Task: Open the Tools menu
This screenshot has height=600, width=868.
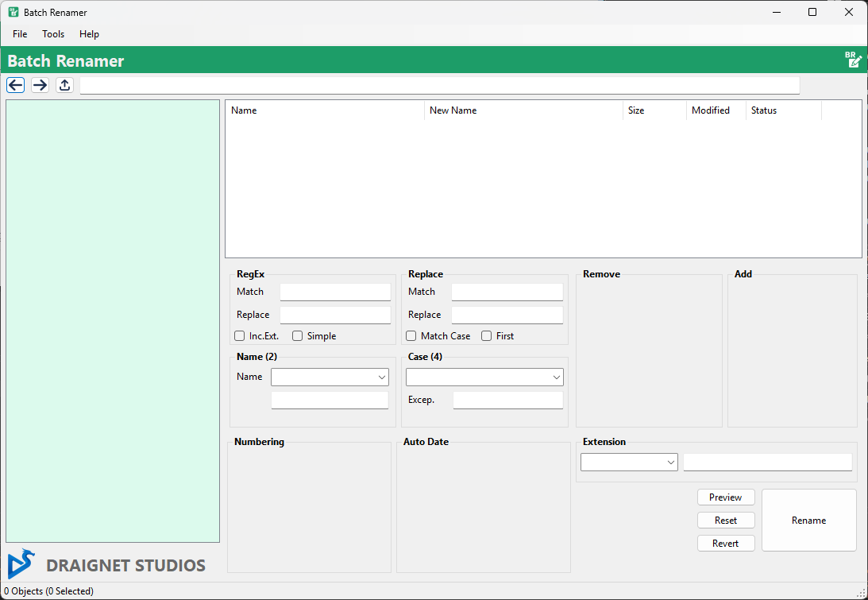Action: click(x=53, y=34)
